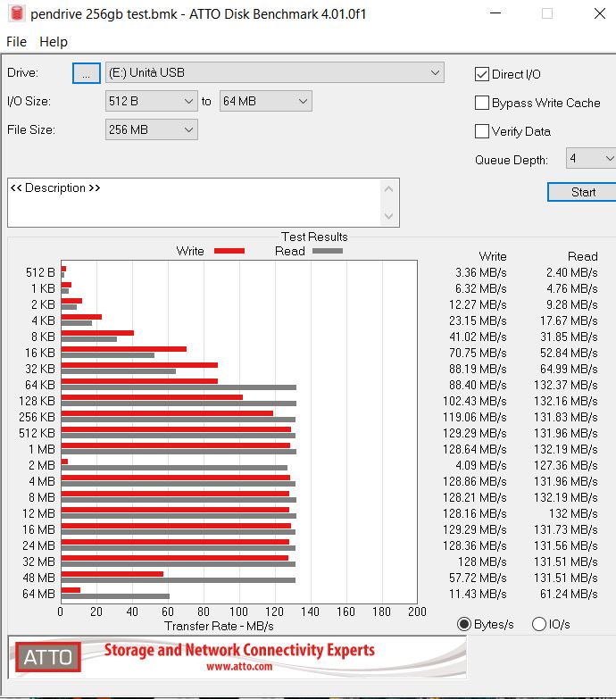Click inside the Description text box
Image resolution: width=616 pixels, height=699 pixels.
[194, 203]
